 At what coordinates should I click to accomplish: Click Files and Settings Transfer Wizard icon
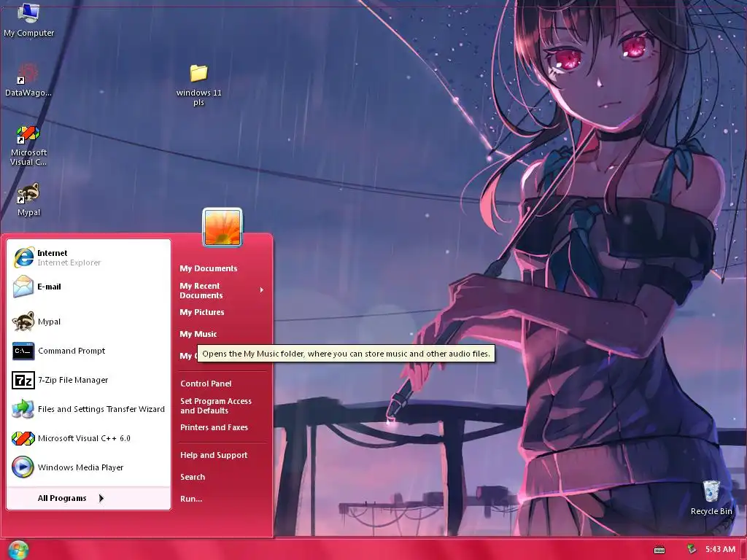click(23, 409)
